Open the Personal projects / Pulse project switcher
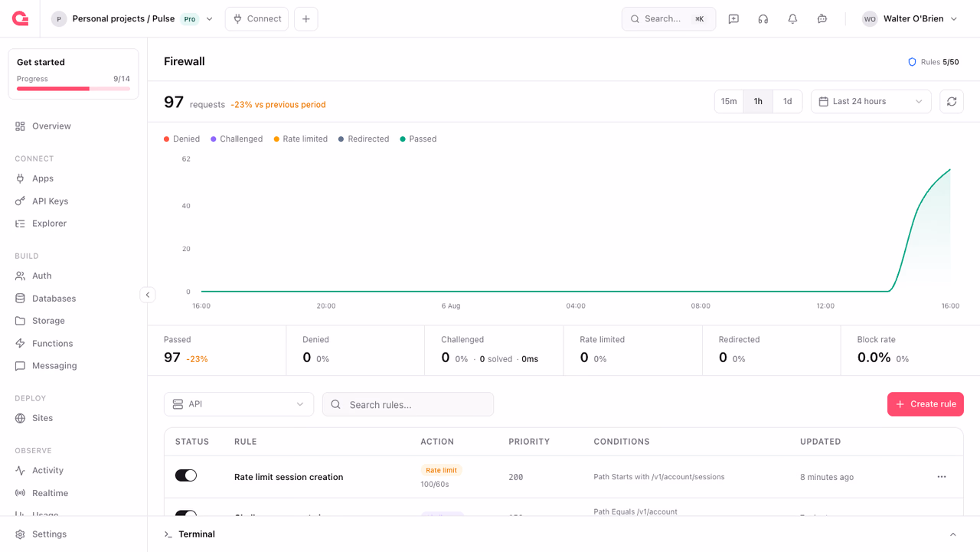Image resolution: width=980 pixels, height=552 pixels. pyautogui.click(x=132, y=18)
